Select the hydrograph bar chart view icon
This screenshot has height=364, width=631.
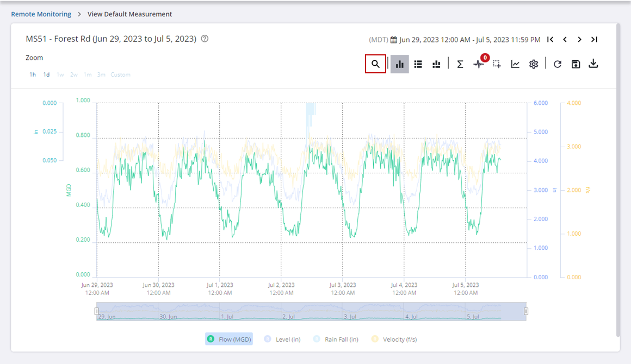click(400, 64)
